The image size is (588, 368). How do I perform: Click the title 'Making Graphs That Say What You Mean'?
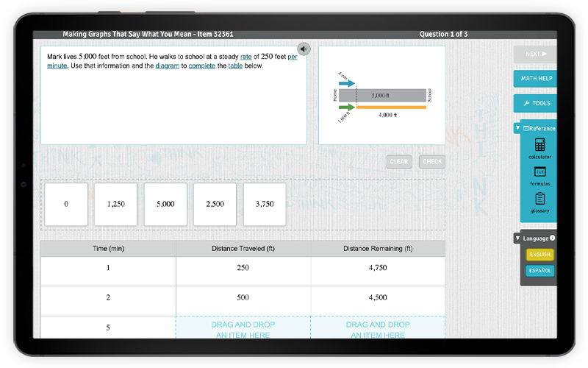point(127,34)
